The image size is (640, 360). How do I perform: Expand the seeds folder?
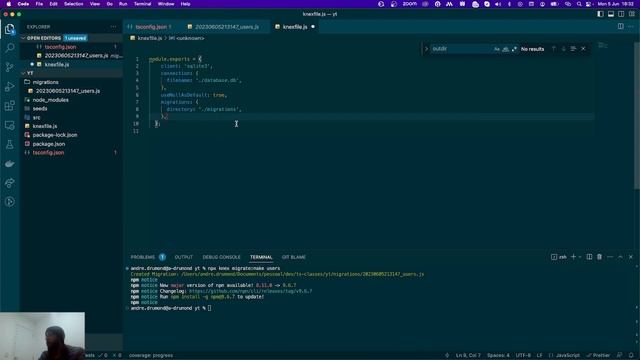[40, 109]
